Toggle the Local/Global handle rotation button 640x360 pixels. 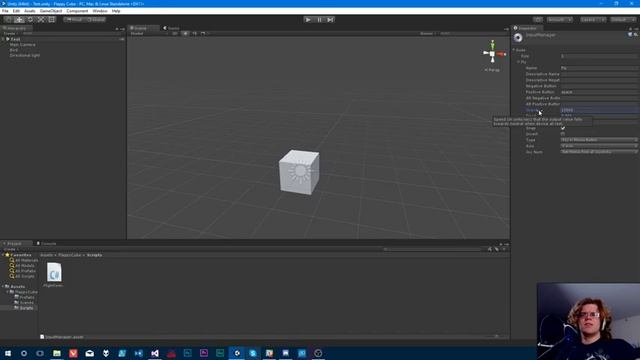96,20
